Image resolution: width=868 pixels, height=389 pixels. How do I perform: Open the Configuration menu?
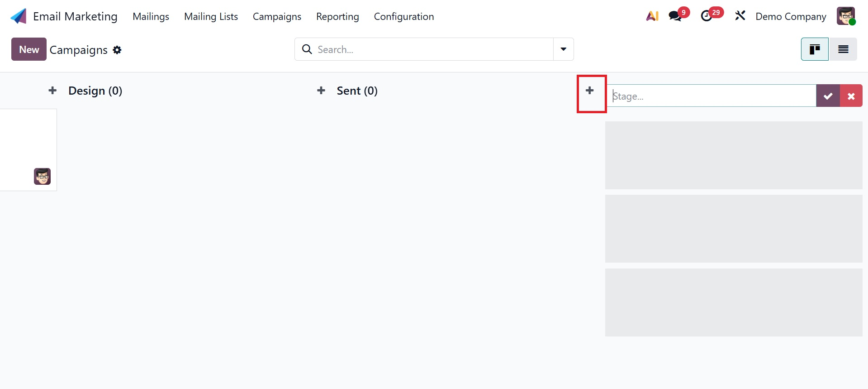[403, 16]
